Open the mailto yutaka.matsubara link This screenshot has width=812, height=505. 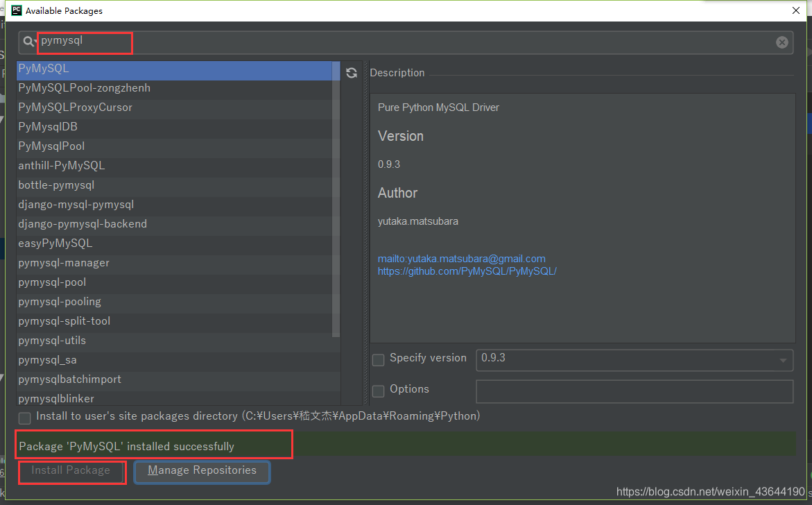point(461,259)
